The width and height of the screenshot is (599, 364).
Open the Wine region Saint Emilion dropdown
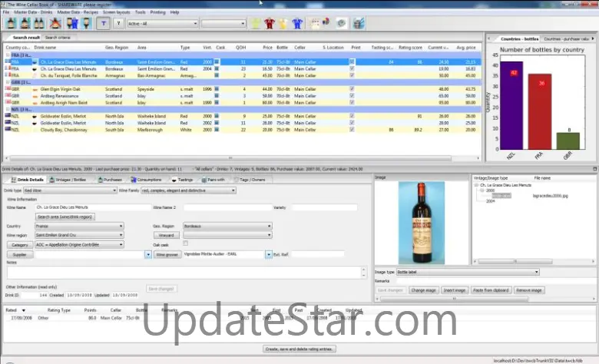(79, 235)
